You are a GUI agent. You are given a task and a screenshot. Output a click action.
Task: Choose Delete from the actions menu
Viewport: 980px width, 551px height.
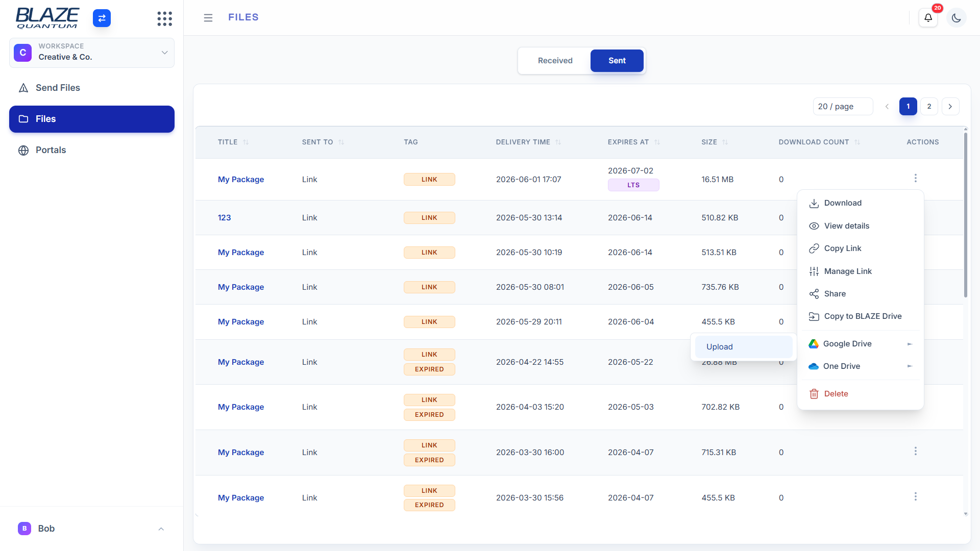point(861,394)
